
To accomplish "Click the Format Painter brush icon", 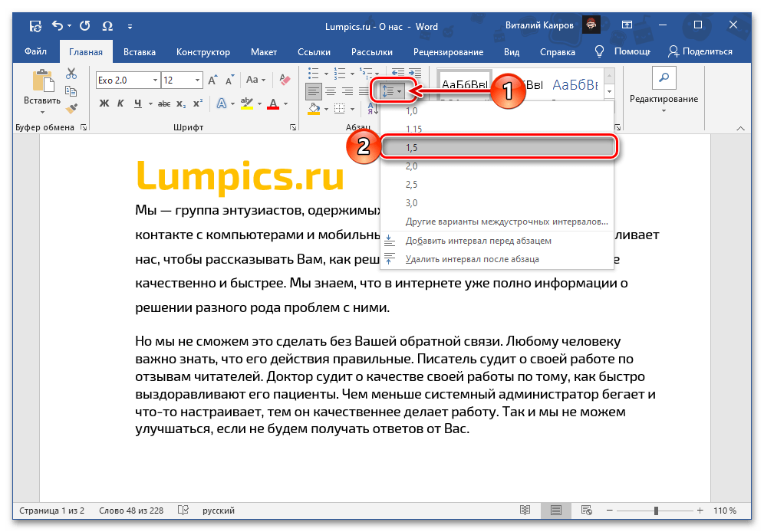I will [x=71, y=109].
